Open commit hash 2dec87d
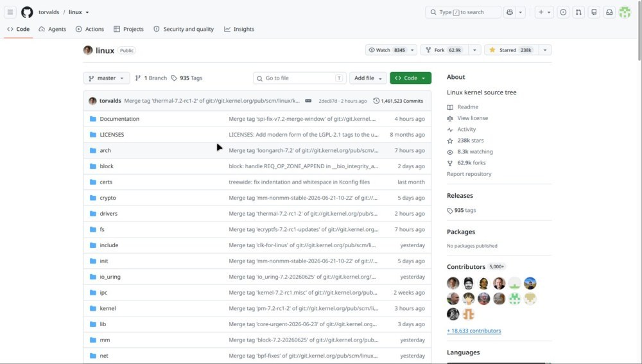This screenshot has height=364, width=642. coord(328,101)
